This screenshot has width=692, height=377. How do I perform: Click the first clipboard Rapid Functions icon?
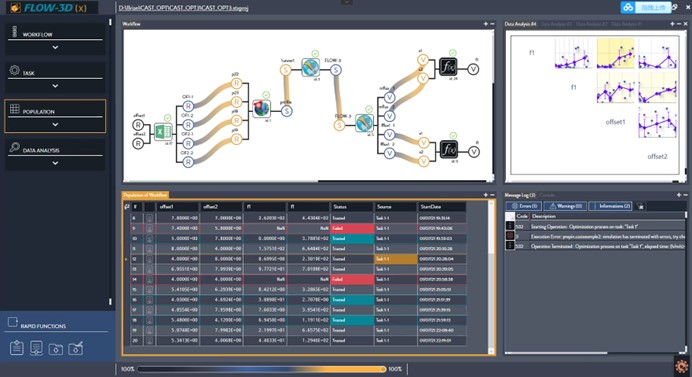17,348
